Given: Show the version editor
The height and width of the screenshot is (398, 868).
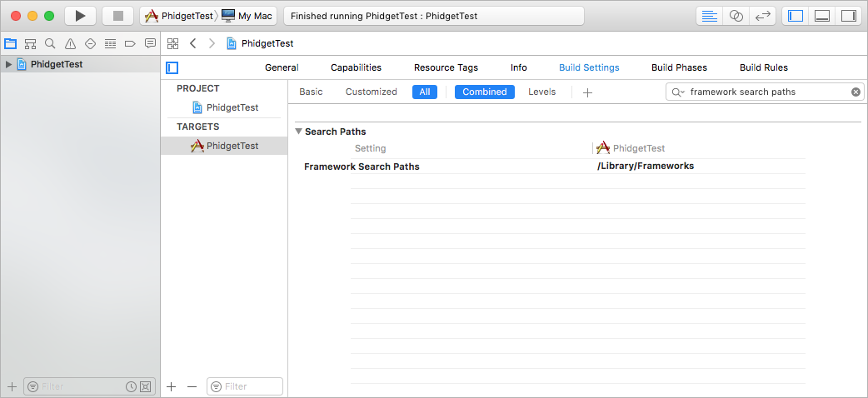Looking at the screenshot, I should point(763,16).
